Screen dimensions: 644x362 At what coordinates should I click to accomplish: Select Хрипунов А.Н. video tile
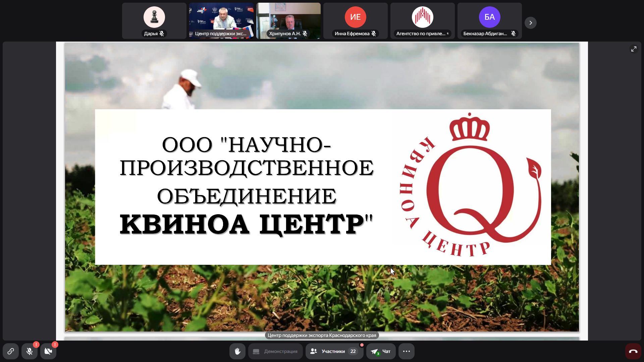pos(288,21)
